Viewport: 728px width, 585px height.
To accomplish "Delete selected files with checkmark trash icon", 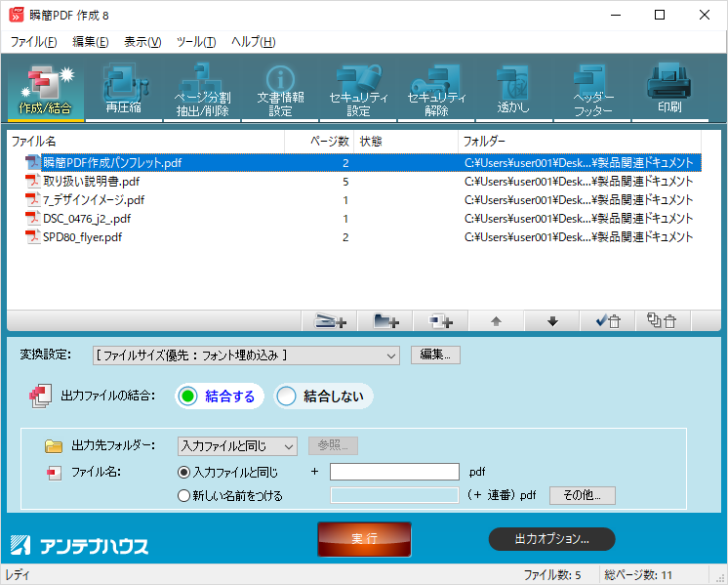I will [x=607, y=321].
